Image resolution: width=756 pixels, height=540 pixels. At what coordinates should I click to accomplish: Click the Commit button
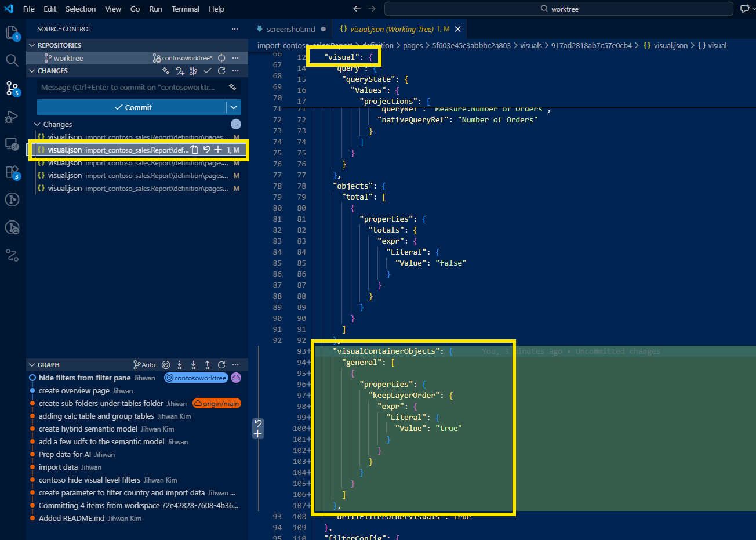tap(132, 107)
